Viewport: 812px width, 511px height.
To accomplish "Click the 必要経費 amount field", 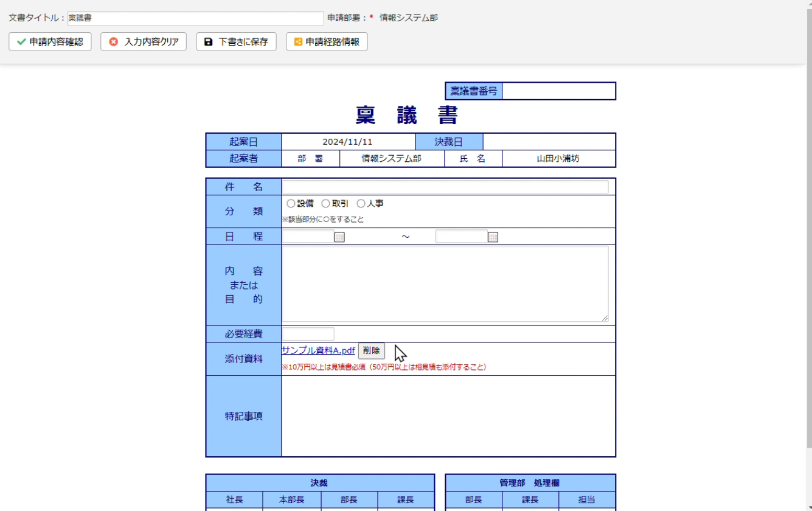I will point(308,334).
